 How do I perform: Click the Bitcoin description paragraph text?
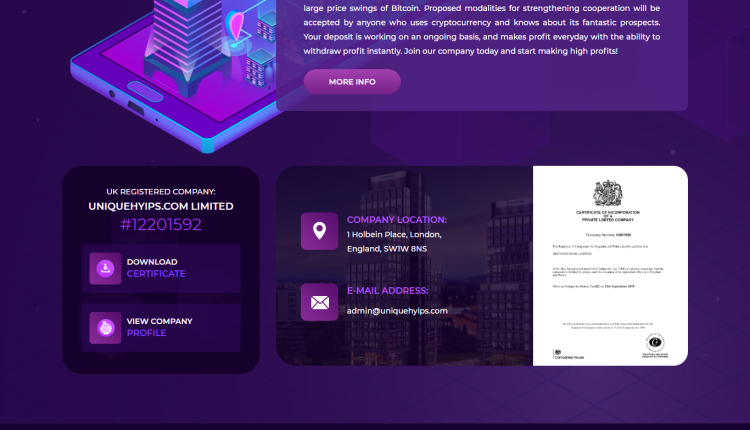tap(481, 29)
